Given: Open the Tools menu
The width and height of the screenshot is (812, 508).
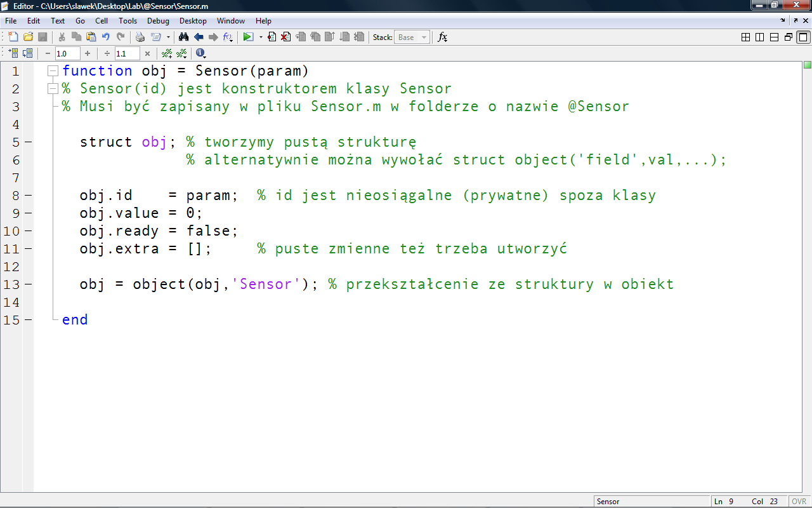Looking at the screenshot, I should pyautogui.click(x=128, y=21).
